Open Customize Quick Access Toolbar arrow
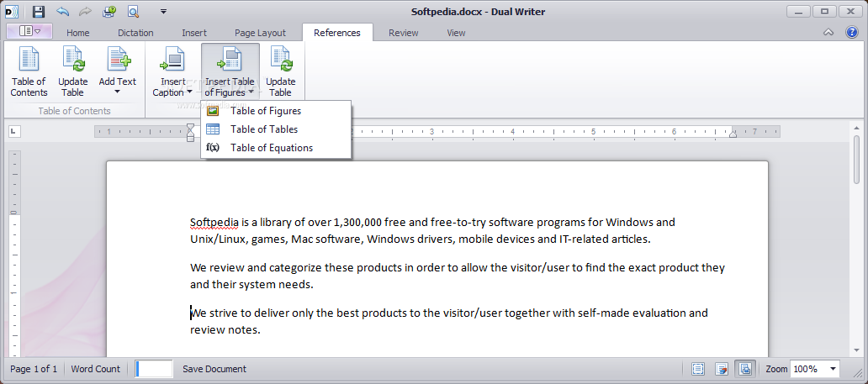The height and width of the screenshot is (384, 868). tap(163, 11)
